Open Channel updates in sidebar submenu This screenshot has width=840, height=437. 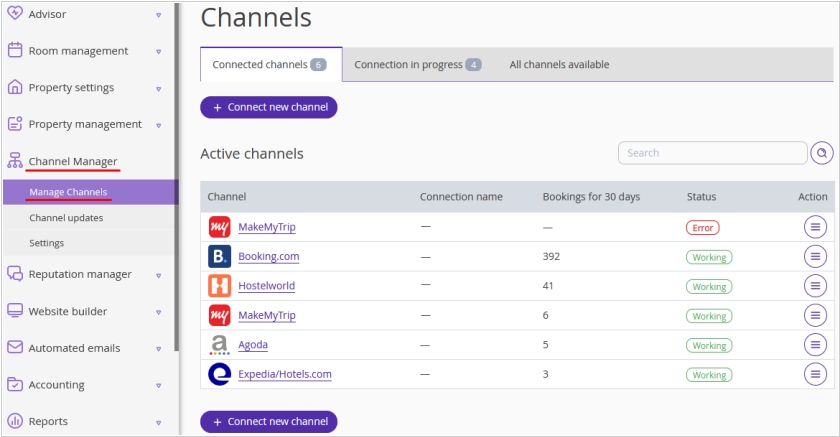coord(66,217)
